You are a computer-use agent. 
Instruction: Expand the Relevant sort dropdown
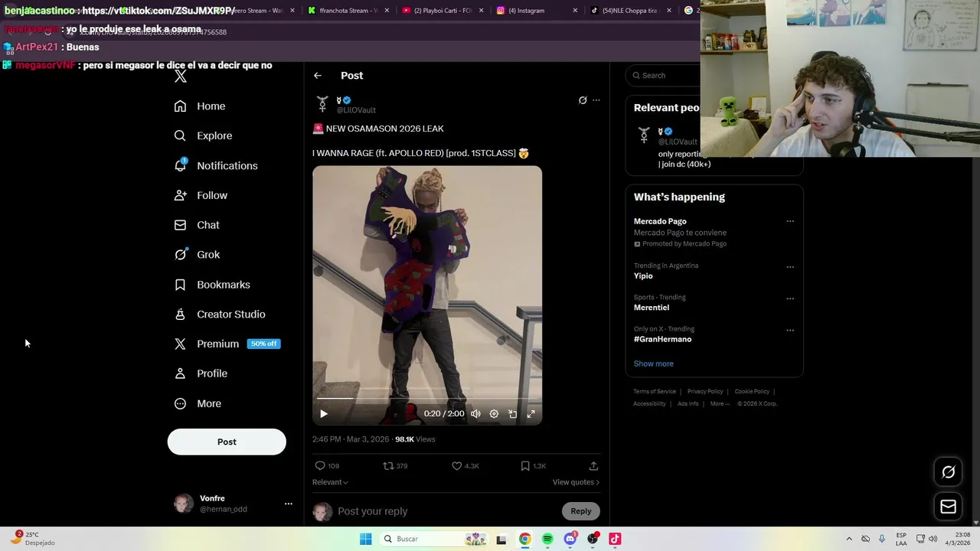[x=330, y=482]
